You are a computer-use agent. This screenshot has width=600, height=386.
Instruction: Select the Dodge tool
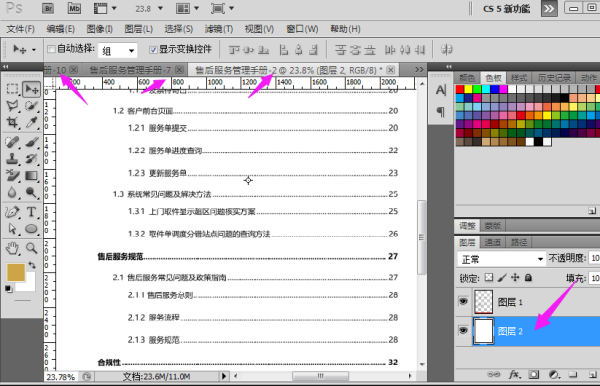pyautogui.click(x=31, y=192)
